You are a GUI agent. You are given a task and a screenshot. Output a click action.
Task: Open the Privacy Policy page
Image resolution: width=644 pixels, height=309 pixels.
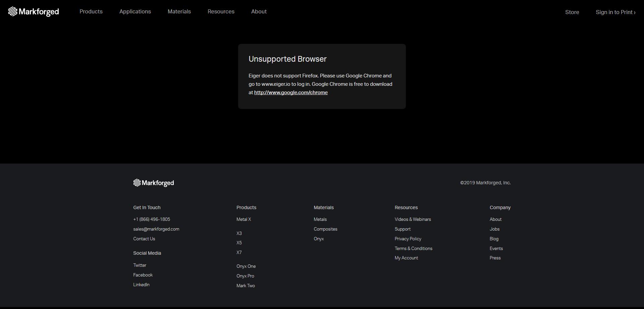(408, 239)
